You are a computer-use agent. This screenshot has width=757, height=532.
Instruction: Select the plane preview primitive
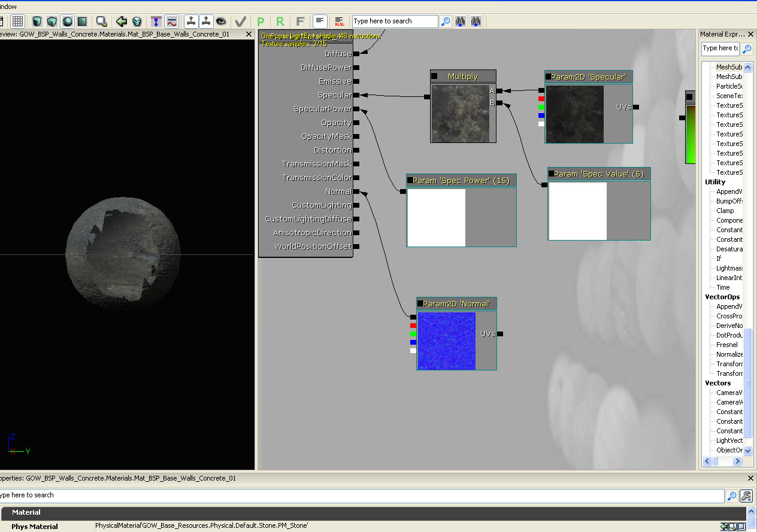click(x=82, y=22)
